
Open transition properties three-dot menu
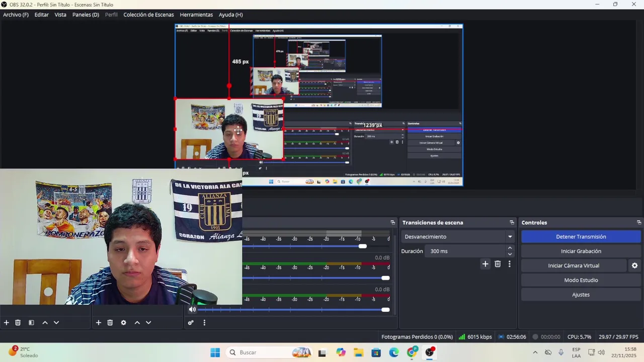point(509,264)
